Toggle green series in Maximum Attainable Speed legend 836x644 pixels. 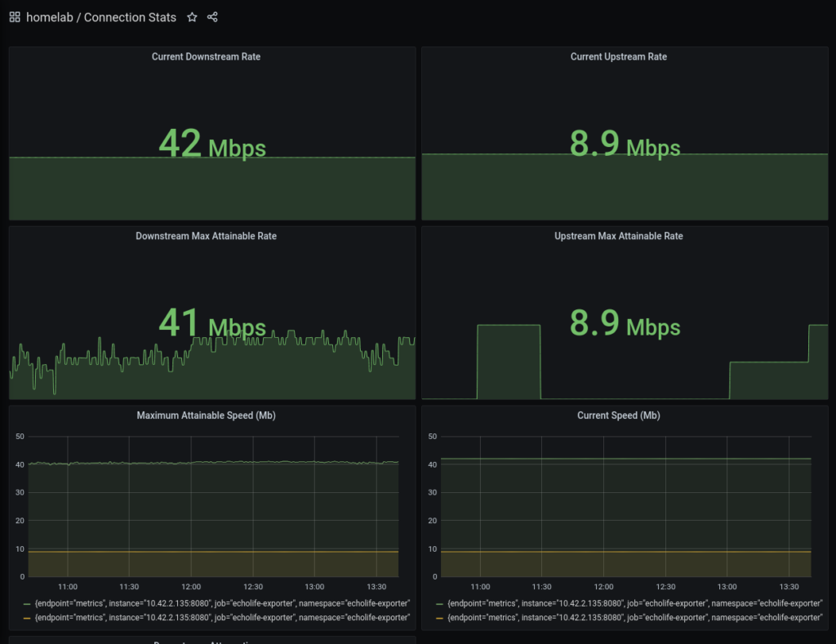[222, 603]
